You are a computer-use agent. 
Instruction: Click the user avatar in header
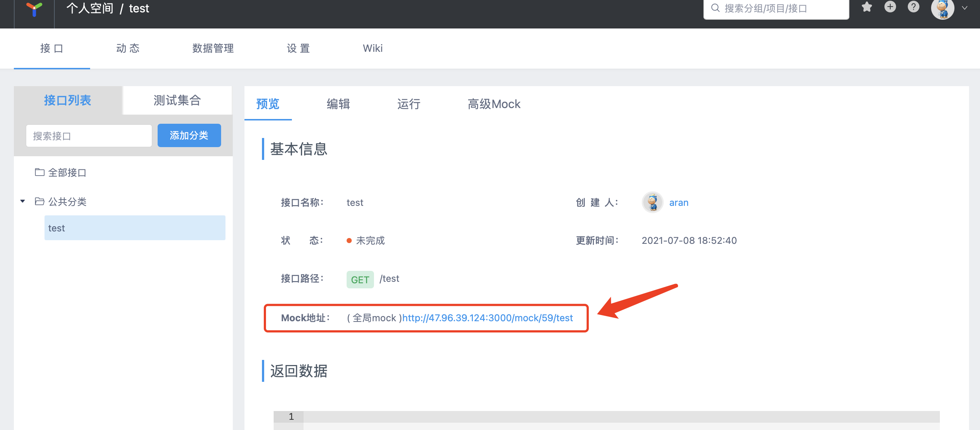click(942, 9)
